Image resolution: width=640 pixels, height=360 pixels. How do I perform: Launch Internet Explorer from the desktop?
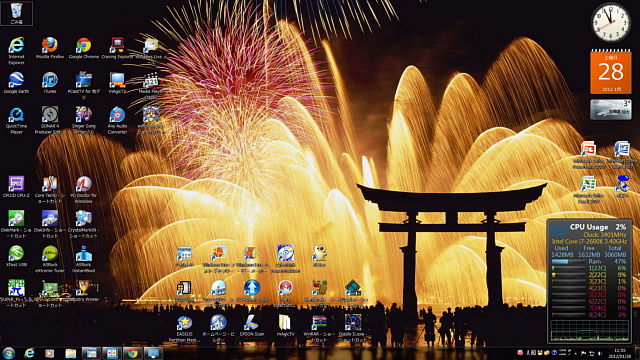16,51
